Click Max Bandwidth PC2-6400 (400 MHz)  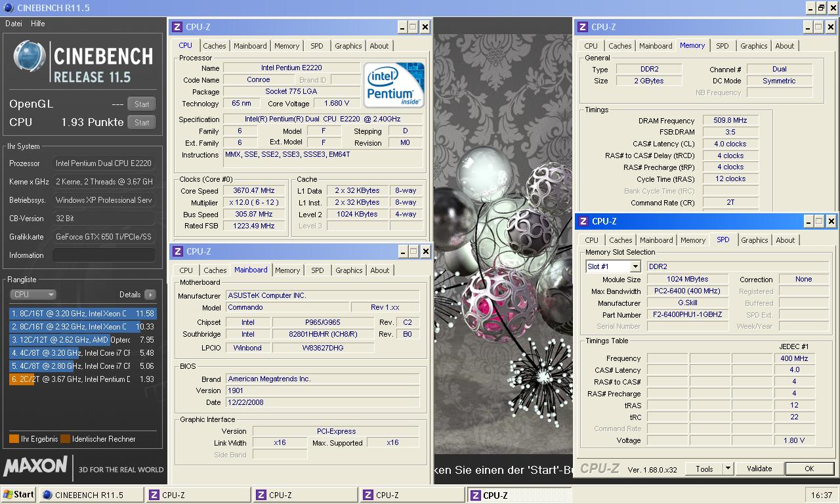(688, 291)
